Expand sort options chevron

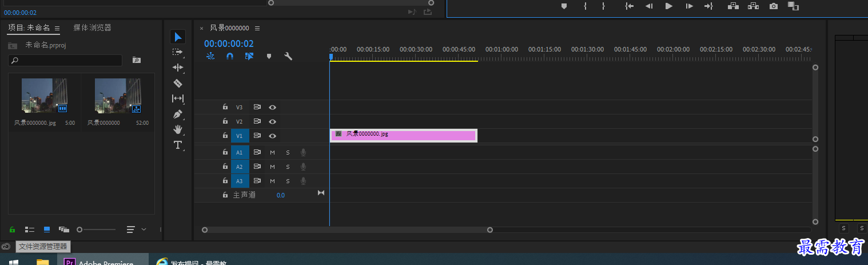click(x=144, y=229)
